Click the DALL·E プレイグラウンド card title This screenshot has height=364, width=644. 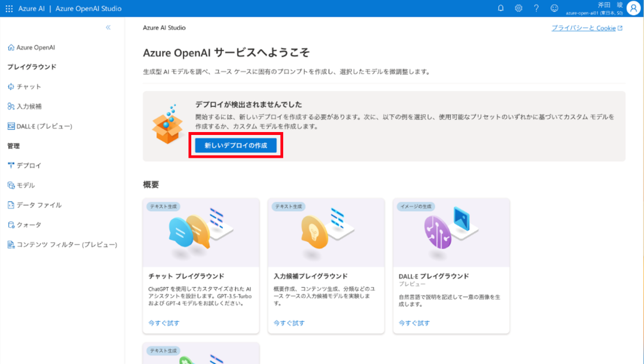pyautogui.click(x=433, y=276)
